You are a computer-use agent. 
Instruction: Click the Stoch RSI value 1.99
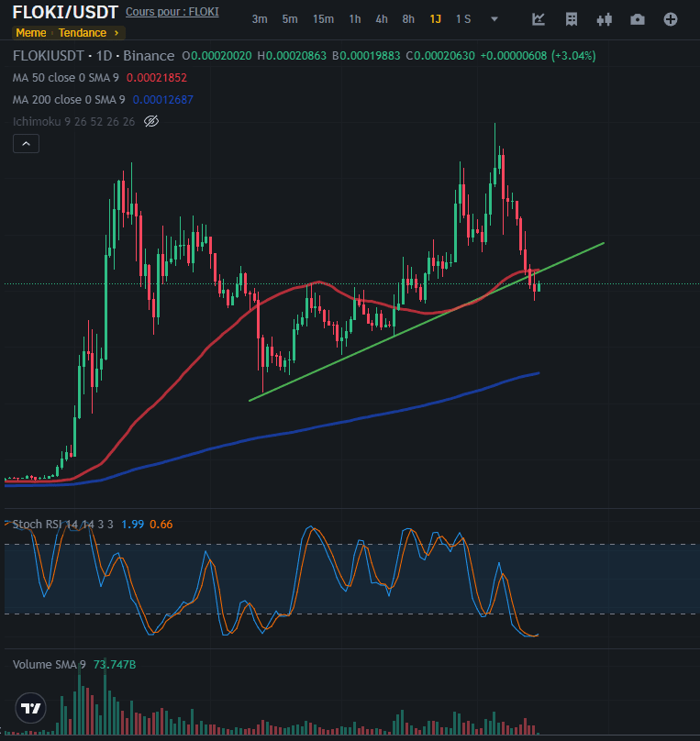[132, 524]
